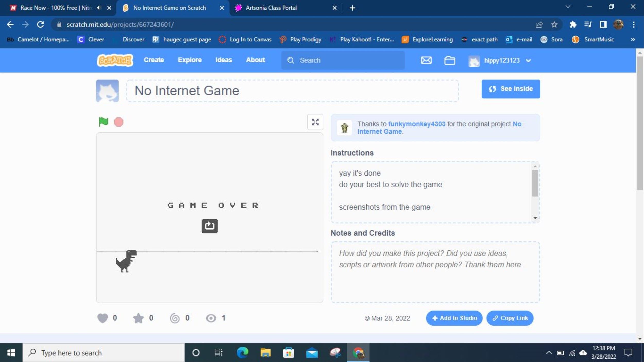Click the Instructions box scrollbar thumb
The height and width of the screenshot is (362, 644).
point(535,183)
